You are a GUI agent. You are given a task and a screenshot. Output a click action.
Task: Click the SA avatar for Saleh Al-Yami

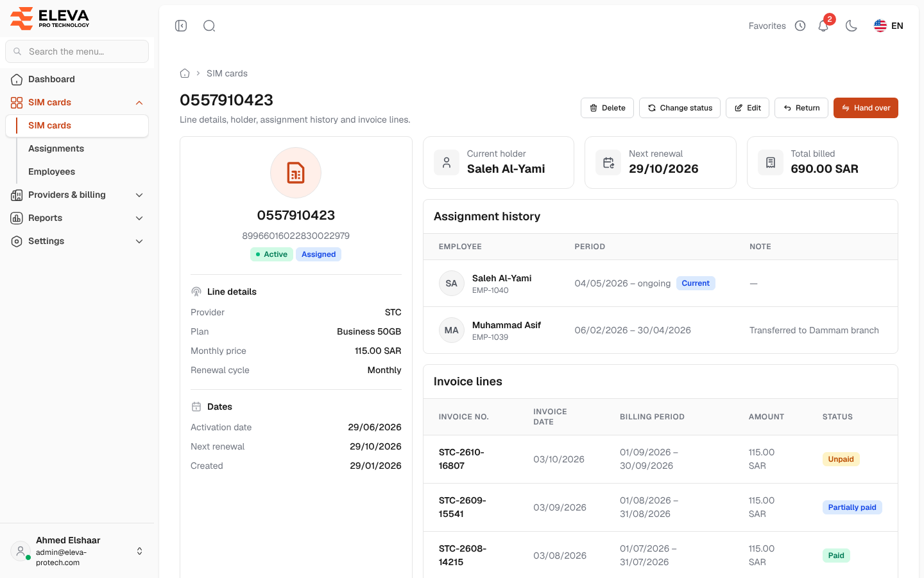pyautogui.click(x=452, y=283)
